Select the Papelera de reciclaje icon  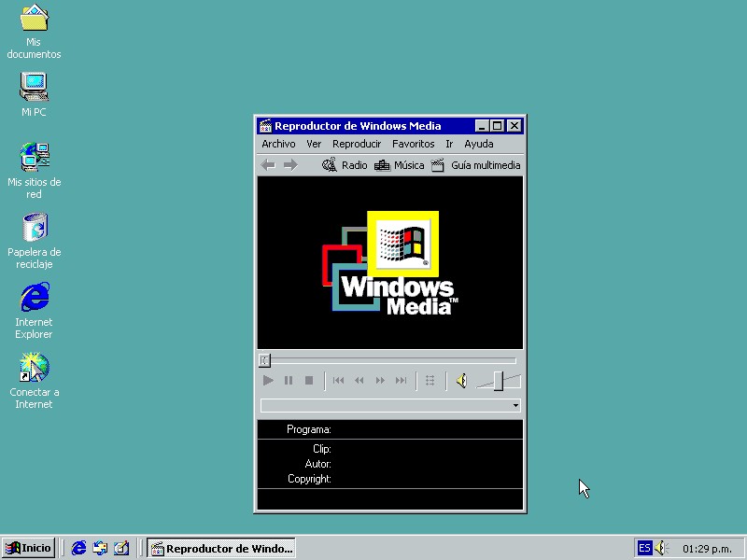tap(34, 241)
